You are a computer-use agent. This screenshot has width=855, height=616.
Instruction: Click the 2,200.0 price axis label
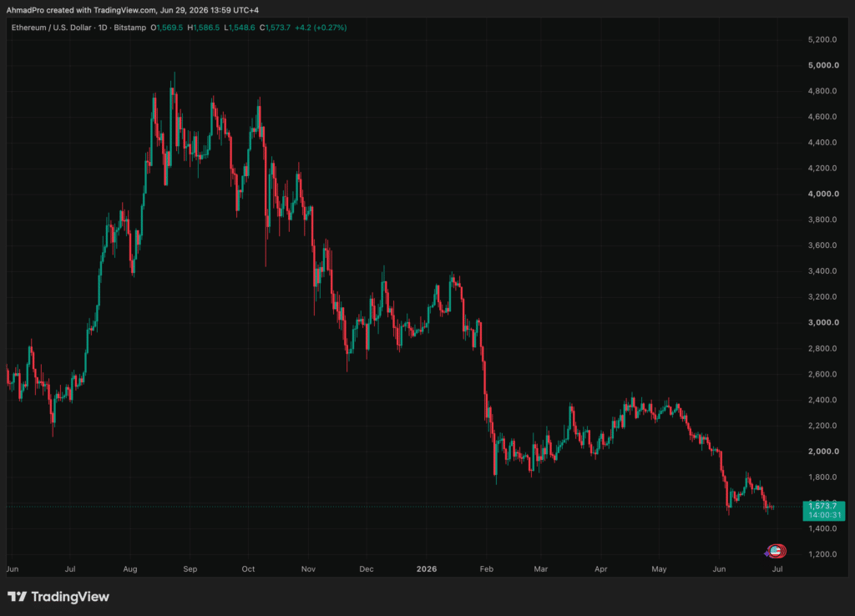[822, 426]
